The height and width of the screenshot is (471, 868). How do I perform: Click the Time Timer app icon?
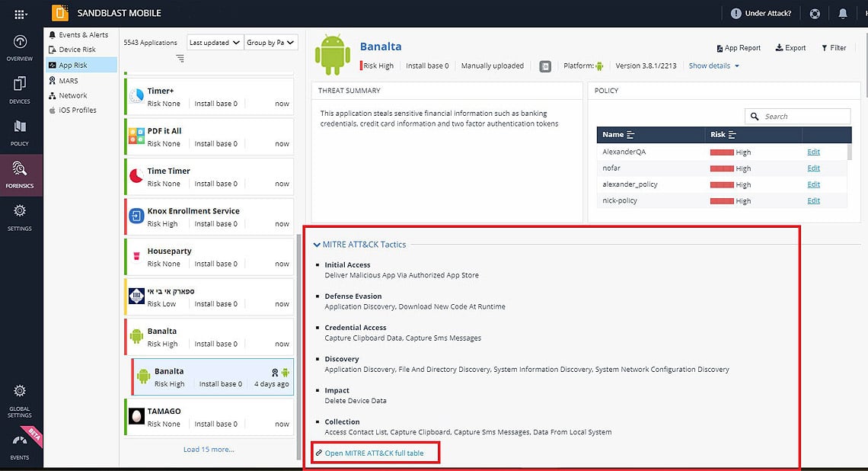tap(136, 175)
